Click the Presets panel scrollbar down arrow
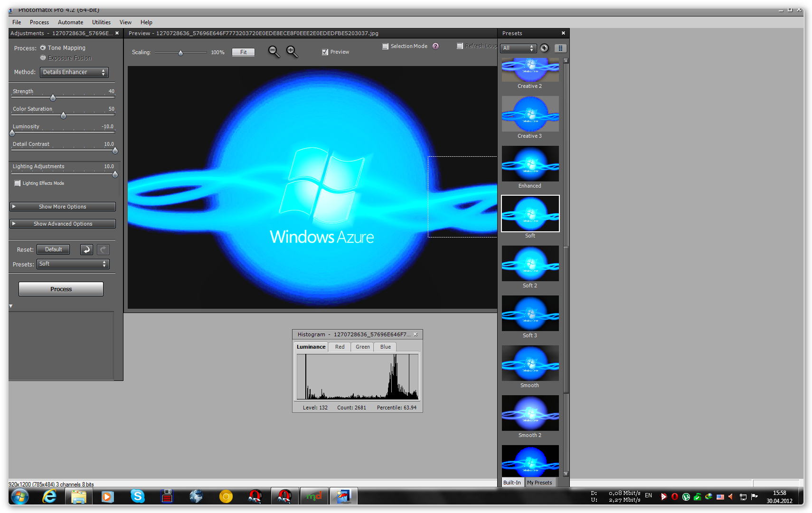Viewport: 812px width, 513px height. pos(566,474)
